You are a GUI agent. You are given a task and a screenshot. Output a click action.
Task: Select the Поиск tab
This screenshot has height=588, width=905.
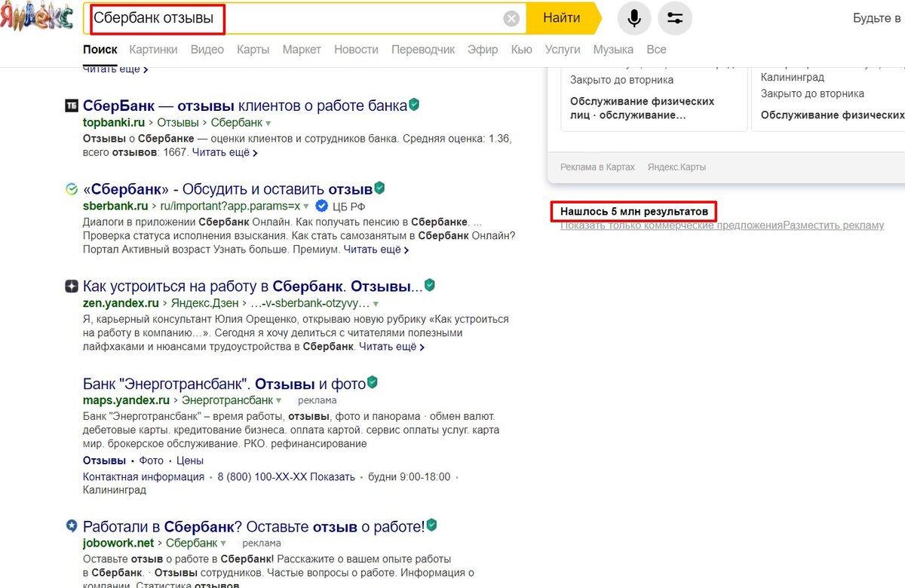(100, 49)
